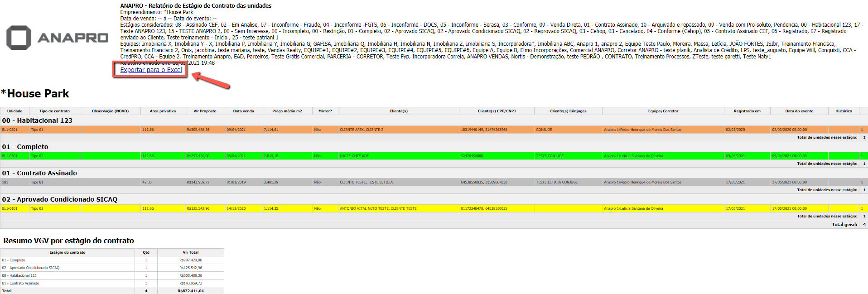The image size is (868, 294).
Task: Click the Tipo de contrato column header
Action: pos(54,111)
